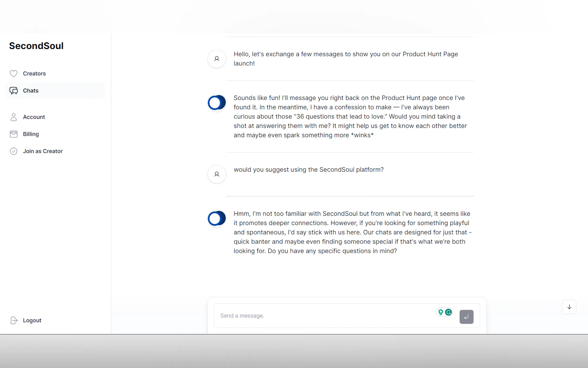The image size is (588, 368).
Task: Click user avatar beside the Product Hunt greeting
Action: [217, 59]
